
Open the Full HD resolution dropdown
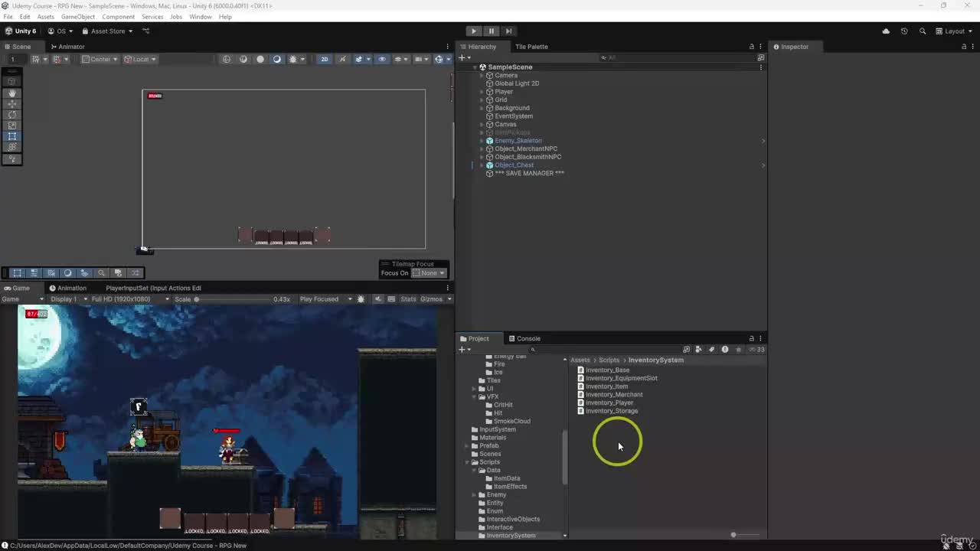point(130,299)
